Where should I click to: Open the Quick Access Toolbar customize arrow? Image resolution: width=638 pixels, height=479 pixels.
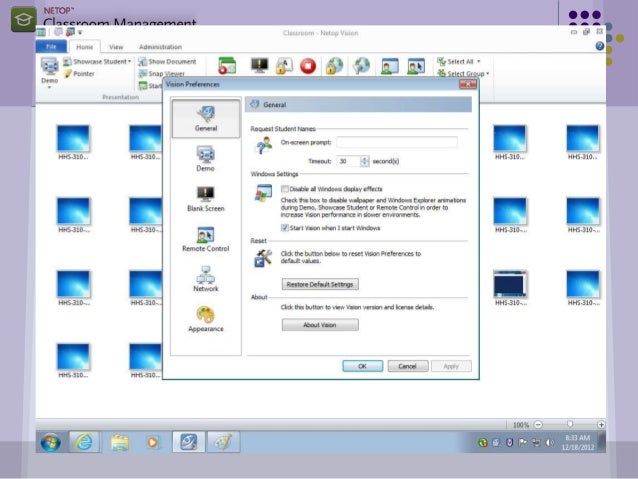(80, 32)
